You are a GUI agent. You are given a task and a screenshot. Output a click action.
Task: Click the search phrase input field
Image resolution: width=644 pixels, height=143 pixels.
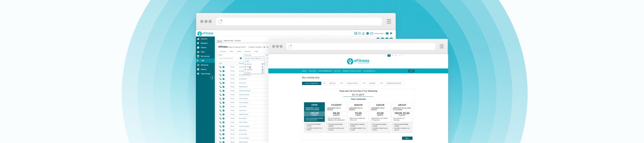coord(229,58)
